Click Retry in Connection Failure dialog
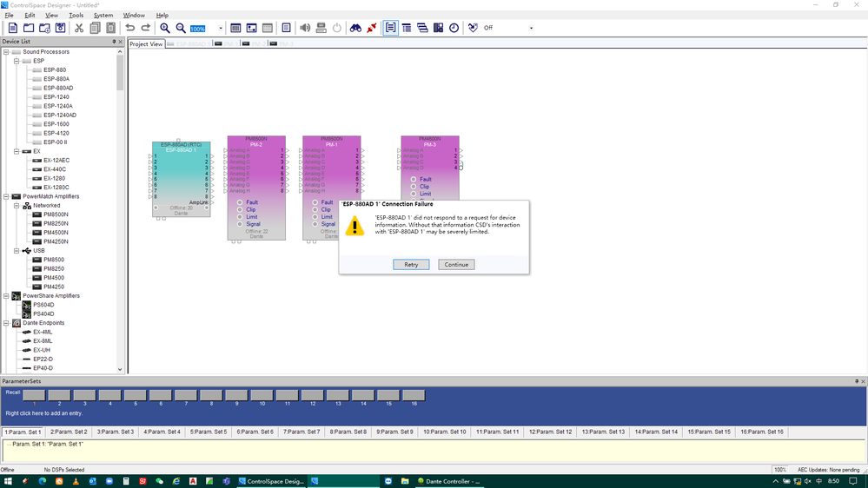This screenshot has height=488, width=868. [x=411, y=265]
